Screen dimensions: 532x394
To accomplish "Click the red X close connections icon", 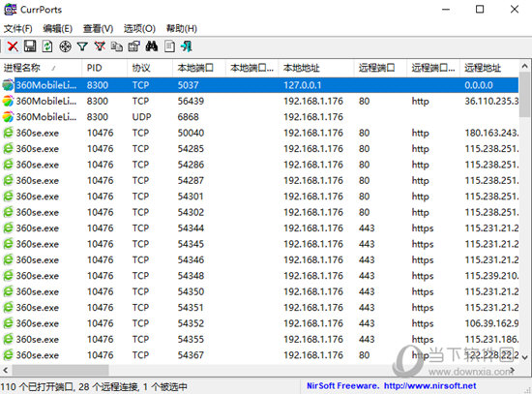I will [x=13, y=46].
